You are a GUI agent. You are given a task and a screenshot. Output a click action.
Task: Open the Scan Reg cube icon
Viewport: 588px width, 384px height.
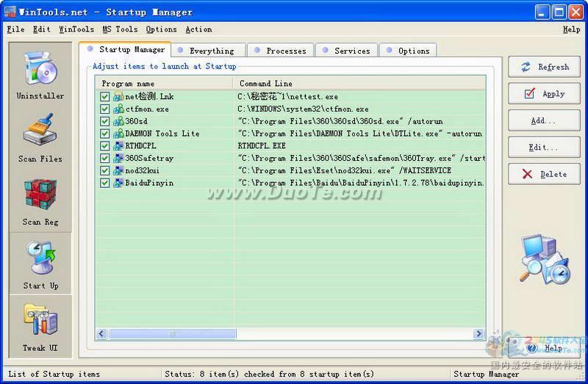[x=40, y=194]
